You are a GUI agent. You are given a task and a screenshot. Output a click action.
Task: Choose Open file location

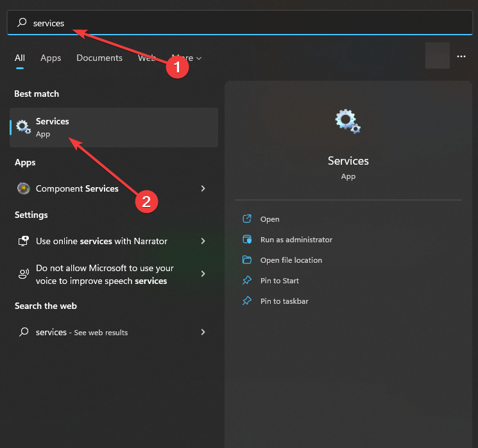(291, 260)
